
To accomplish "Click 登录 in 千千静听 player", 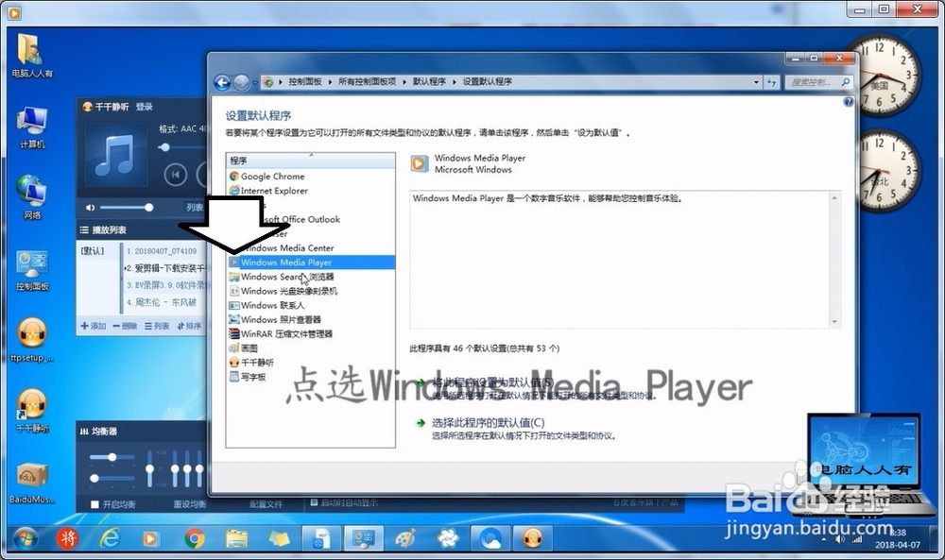I will (x=144, y=107).
